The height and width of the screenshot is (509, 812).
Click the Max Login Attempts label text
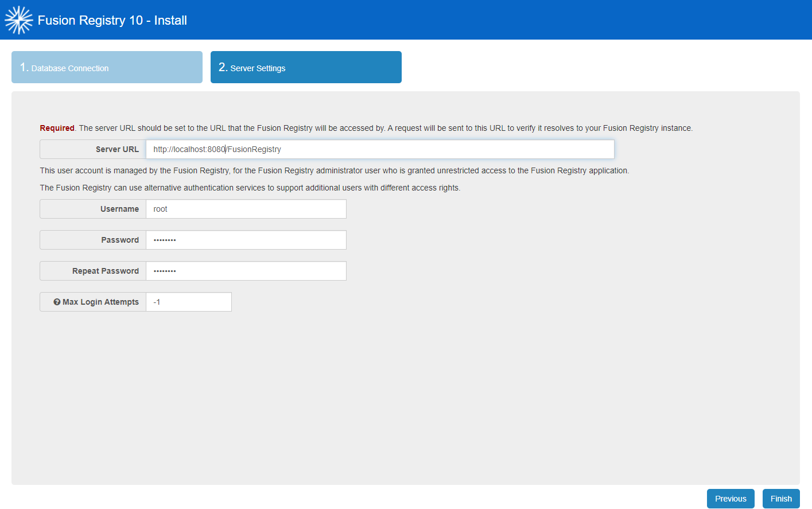(100, 302)
